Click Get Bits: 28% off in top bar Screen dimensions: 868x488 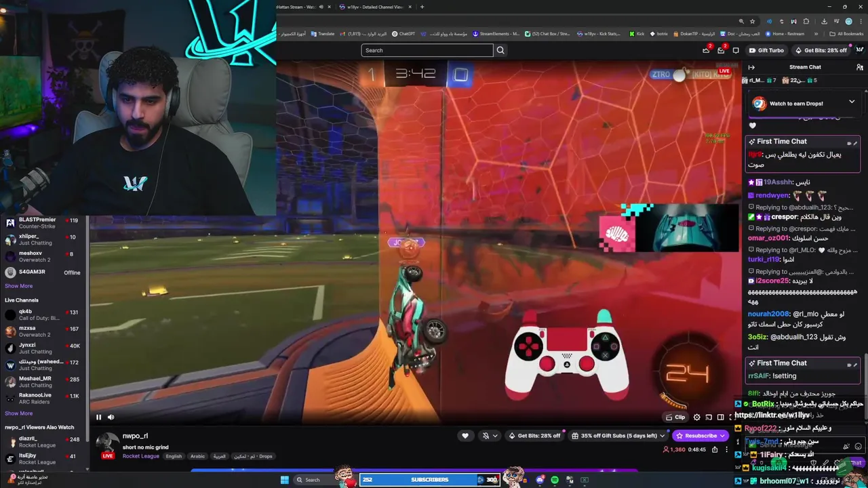(820, 50)
